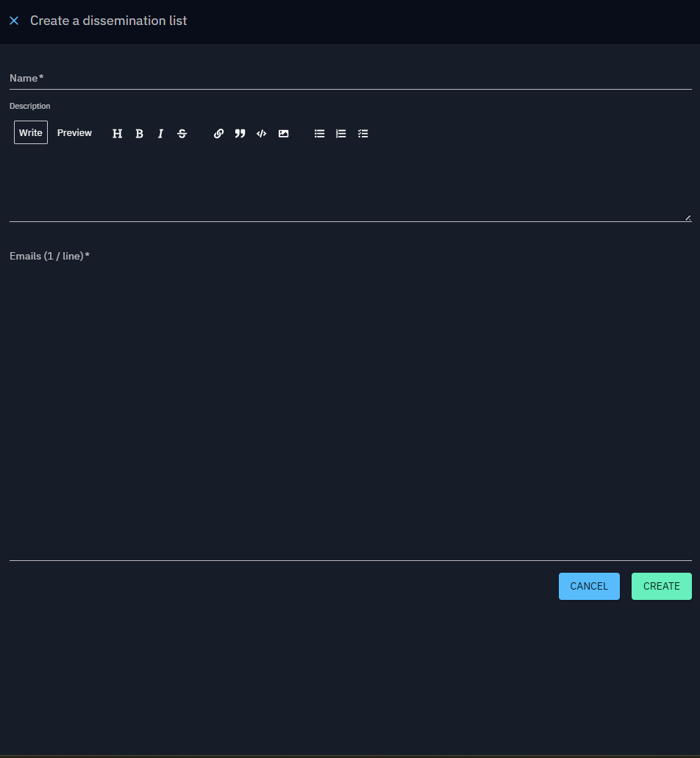Viewport: 700px width, 758px height.
Task: Insert a link in description
Action: (218, 134)
